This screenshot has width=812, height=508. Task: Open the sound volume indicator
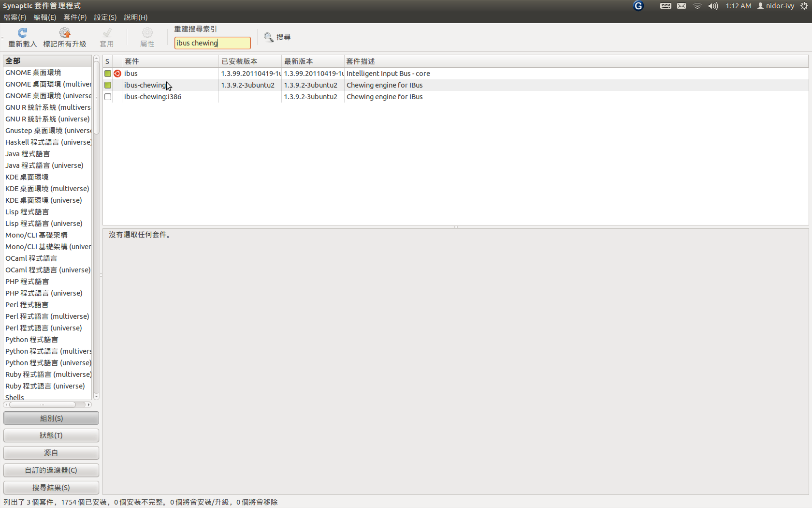coord(713,6)
